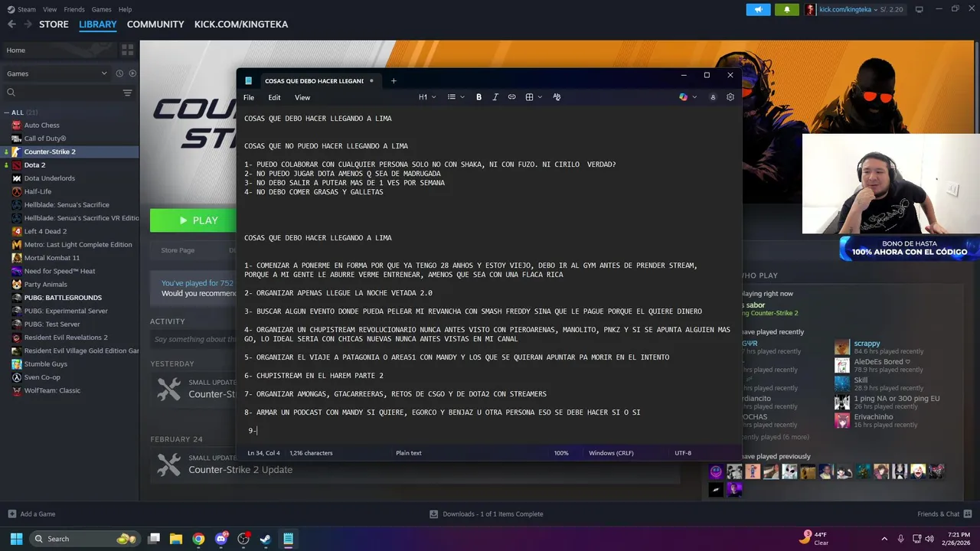
Task: Click friend scrappy in played recently
Action: pyautogui.click(x=867, y=344)
